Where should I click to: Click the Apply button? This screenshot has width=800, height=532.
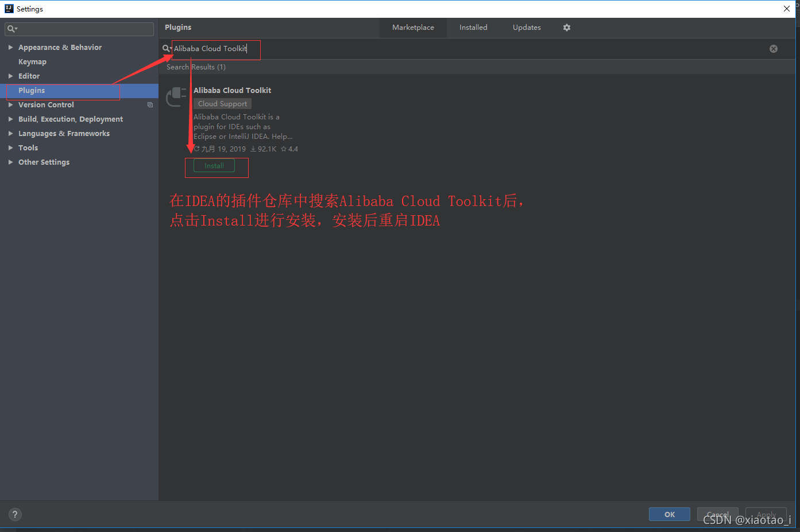(766, 514)
